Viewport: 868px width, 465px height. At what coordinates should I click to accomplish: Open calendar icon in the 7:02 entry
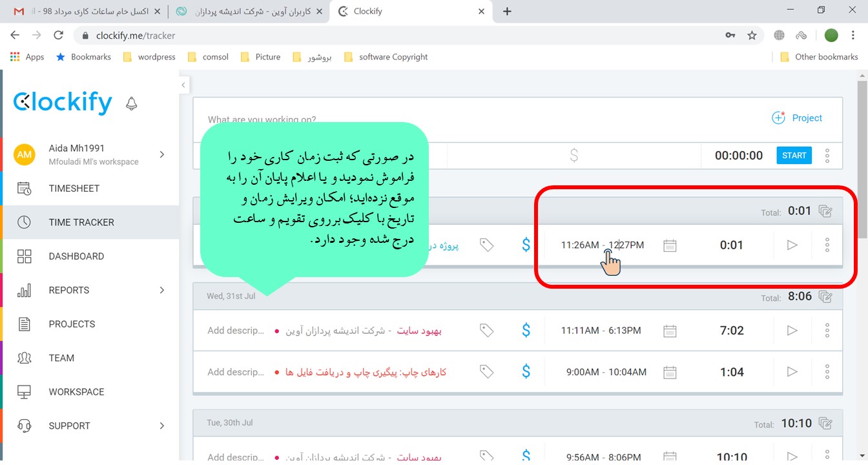[670, 331]
